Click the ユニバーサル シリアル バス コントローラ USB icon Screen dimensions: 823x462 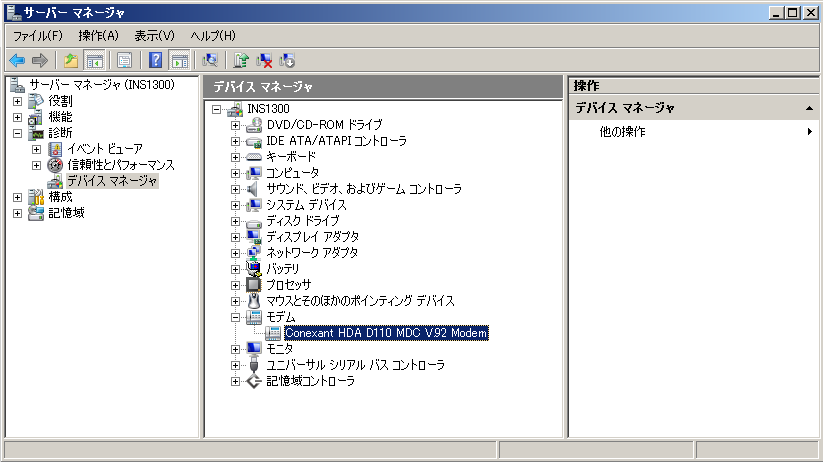coord(254,365)
